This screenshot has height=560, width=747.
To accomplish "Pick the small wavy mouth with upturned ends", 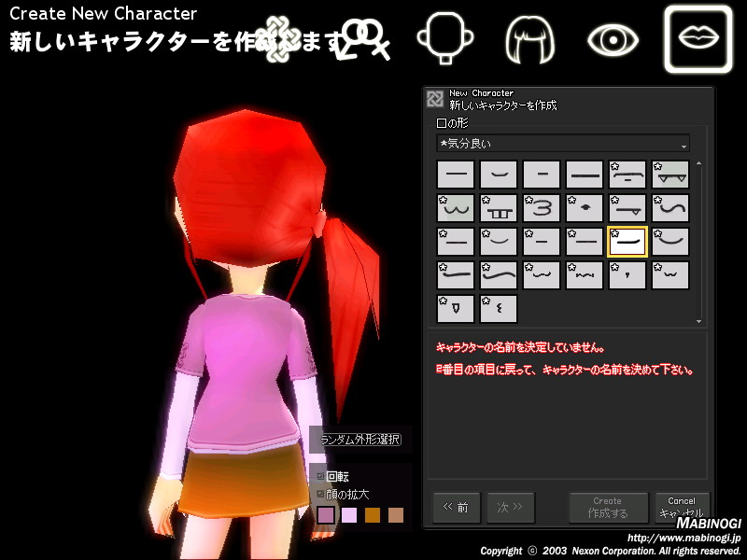I will pos(542,275).
